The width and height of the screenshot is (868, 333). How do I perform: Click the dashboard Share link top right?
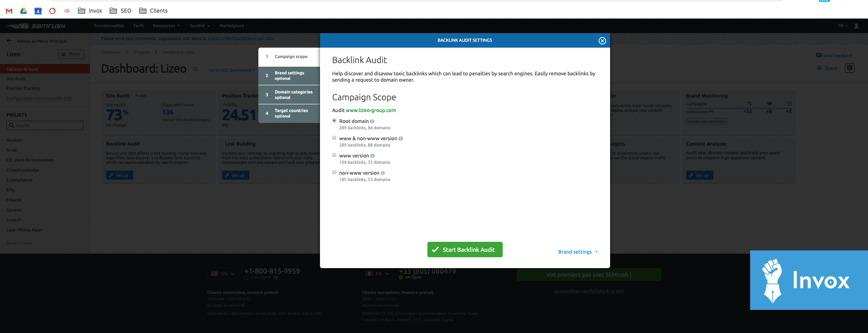(827, 68)
